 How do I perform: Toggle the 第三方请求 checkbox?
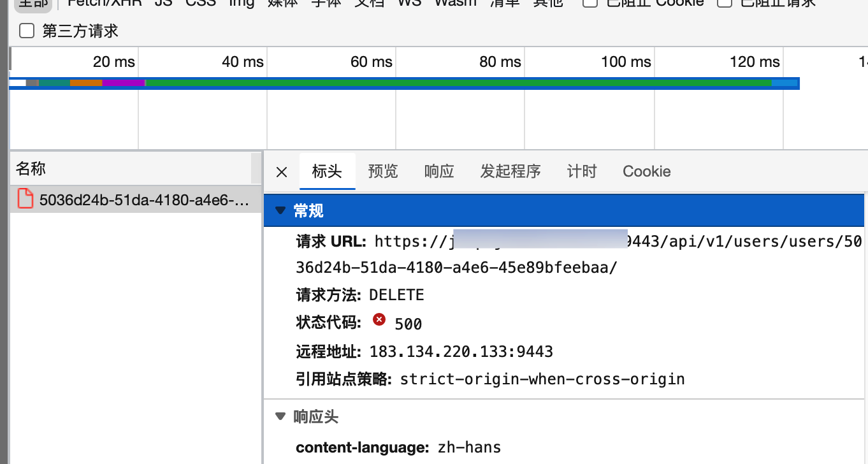tap(25, 29)
